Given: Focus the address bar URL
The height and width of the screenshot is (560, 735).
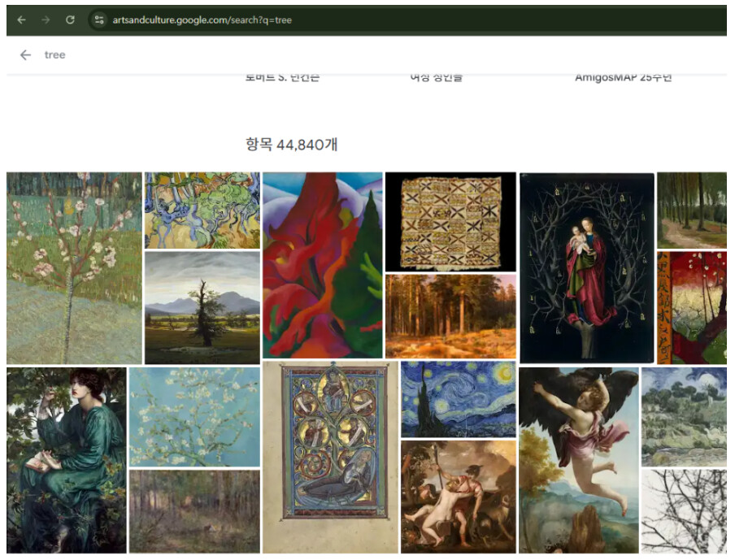Looking at the screenshot, I should [x=202, y=20].
